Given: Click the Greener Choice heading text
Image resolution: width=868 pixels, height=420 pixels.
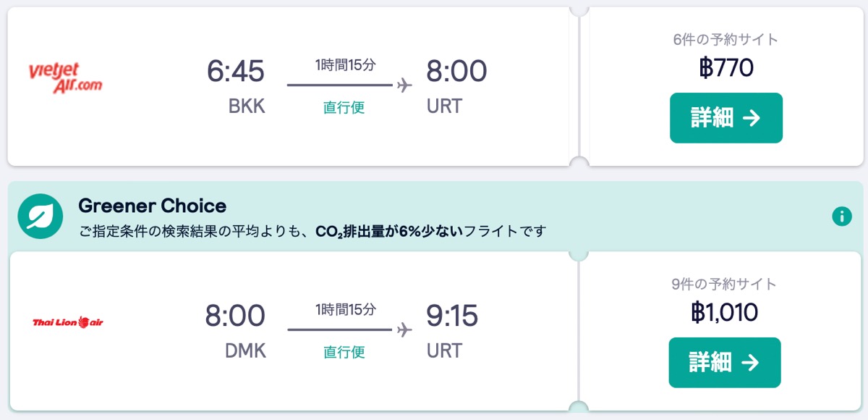Looking at the screenshot, I should point(153,206).
